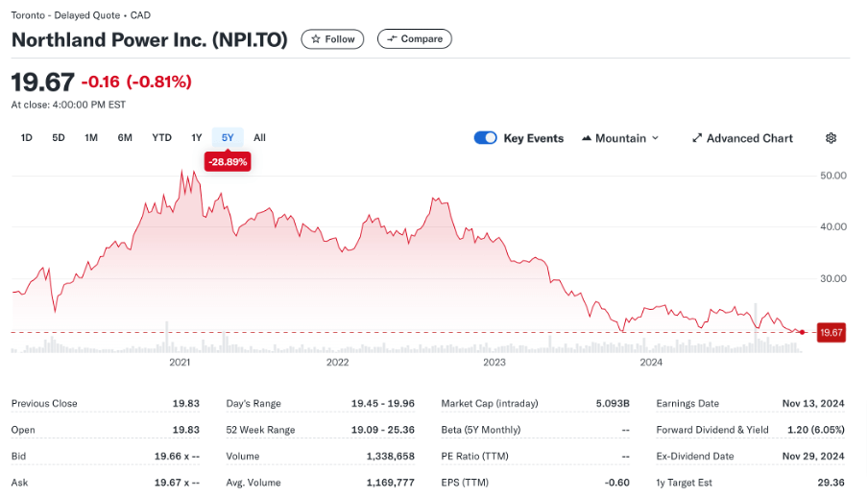Open the Advanced Chart link
The image size is (868, 497).
tap(749, 138)
